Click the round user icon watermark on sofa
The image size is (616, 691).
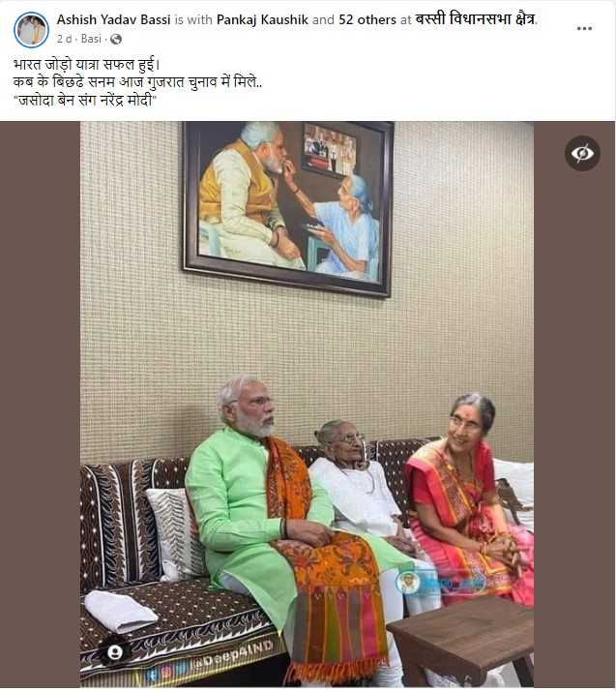115,652
